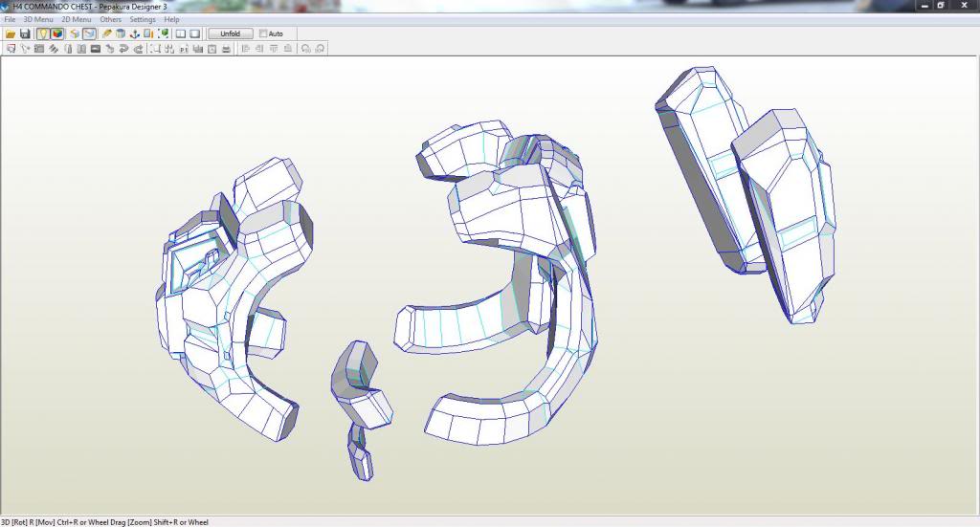Click the save floppy disk icon
Image resolution: width=980 pixels, height=527 pixels.
point(25,33)
